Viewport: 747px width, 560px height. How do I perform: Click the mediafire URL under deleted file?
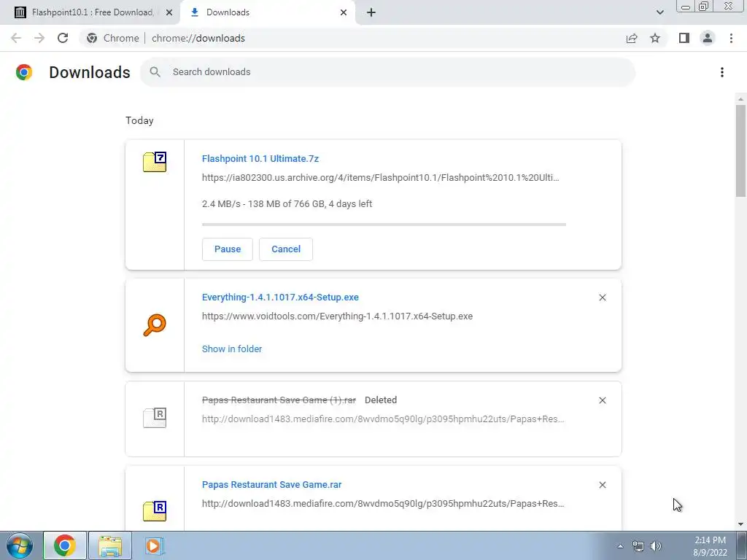click(x=383, y=419)
